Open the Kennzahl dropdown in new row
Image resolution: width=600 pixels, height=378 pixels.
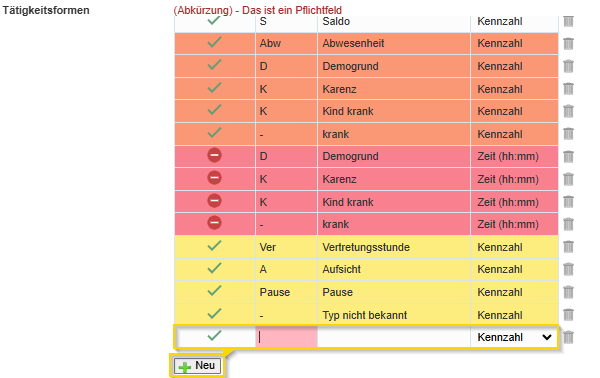tap(514, 337)
